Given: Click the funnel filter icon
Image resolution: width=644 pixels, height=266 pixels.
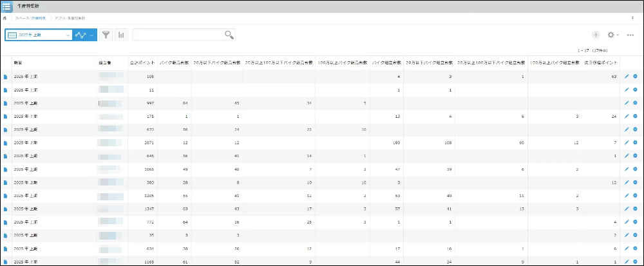Looking at the screenshot, I should pos(106,35).
